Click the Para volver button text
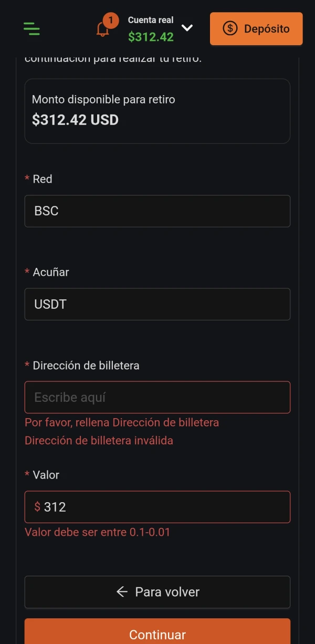The image size is (315, 644). pos(167,592)
